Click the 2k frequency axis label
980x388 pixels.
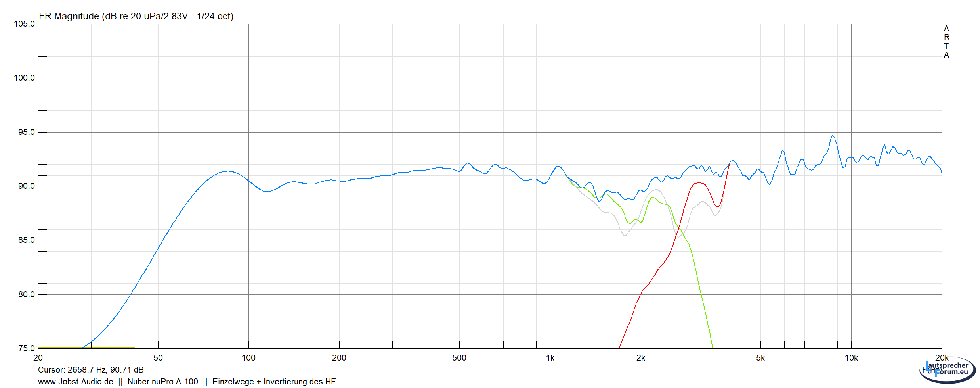(x=640, y=358)
